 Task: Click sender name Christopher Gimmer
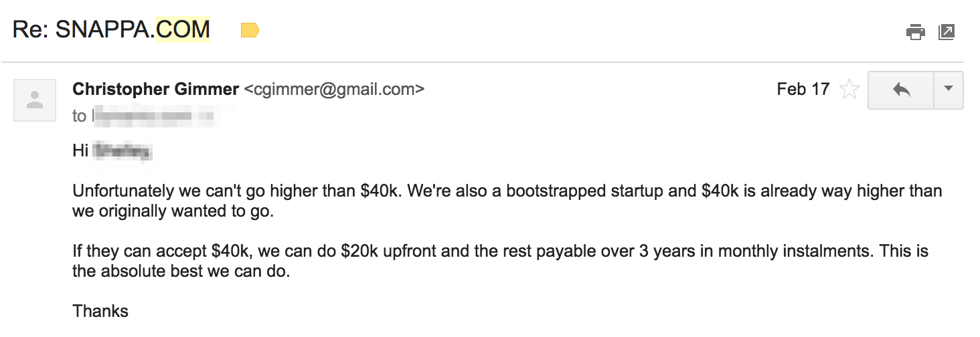pyautogui.click(x=155, y=89)
